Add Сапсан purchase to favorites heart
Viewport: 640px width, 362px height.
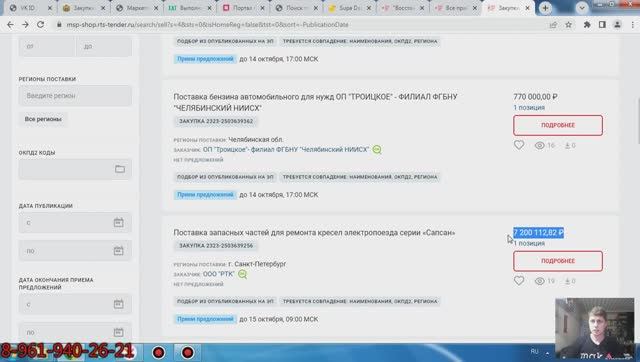519,280
